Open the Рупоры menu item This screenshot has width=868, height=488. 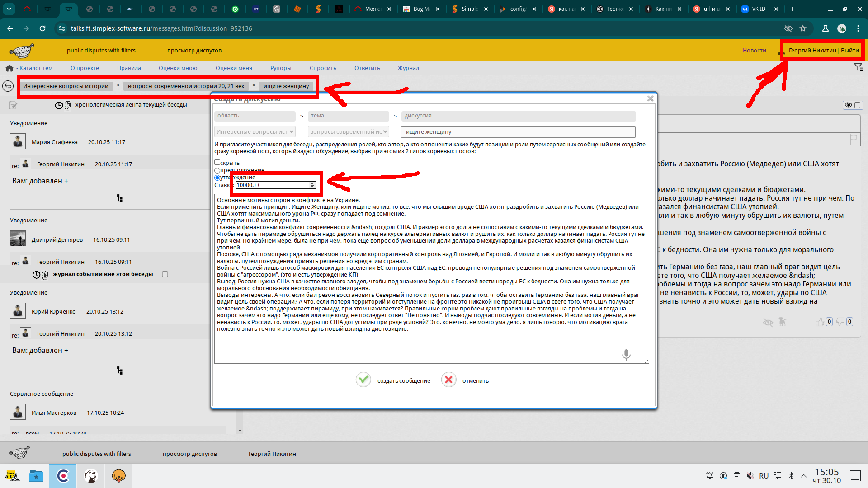[x=280, y=68]
